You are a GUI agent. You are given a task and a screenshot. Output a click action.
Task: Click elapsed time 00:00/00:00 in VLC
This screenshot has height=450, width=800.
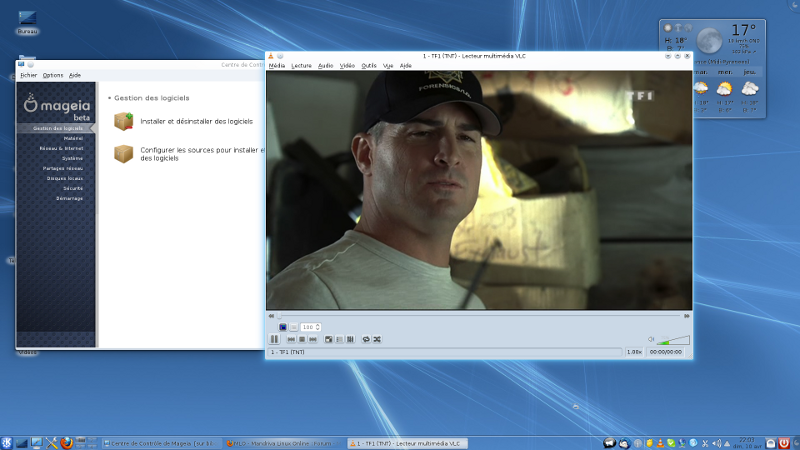click(666, 352)
